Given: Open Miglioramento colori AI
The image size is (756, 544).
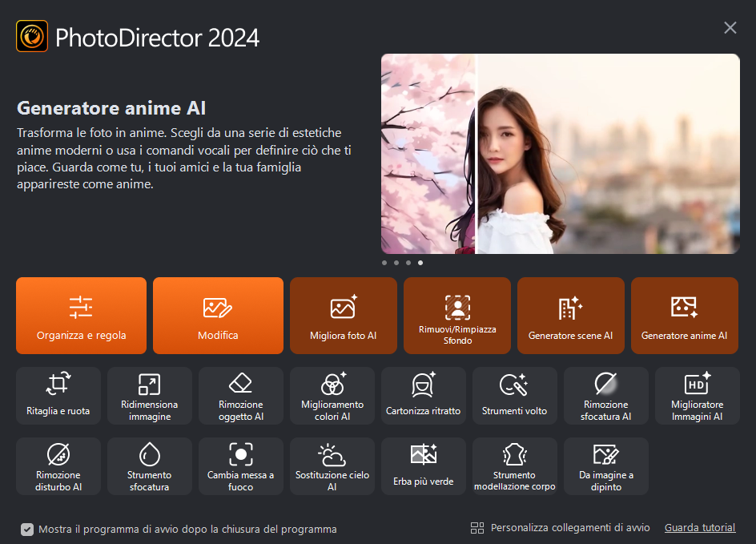Looking at the screenshot, I should (x=332, y=396).
